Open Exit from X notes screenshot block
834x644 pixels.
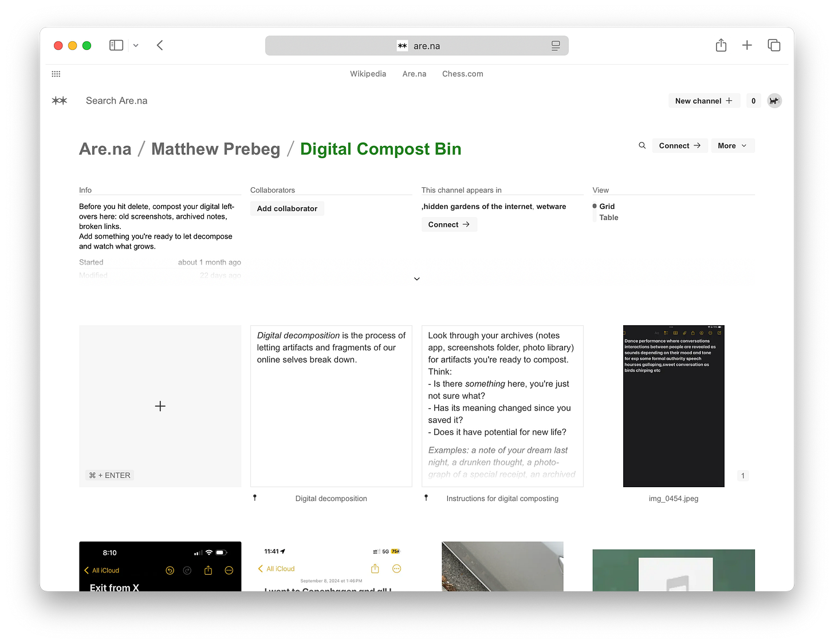[x=160, y=566]
